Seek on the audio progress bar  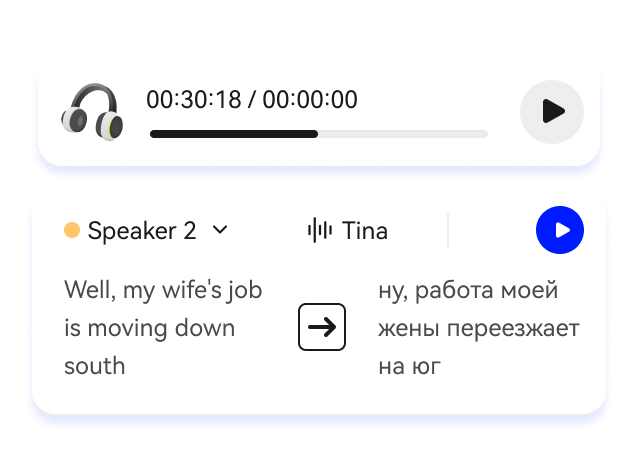coord(319,134)
